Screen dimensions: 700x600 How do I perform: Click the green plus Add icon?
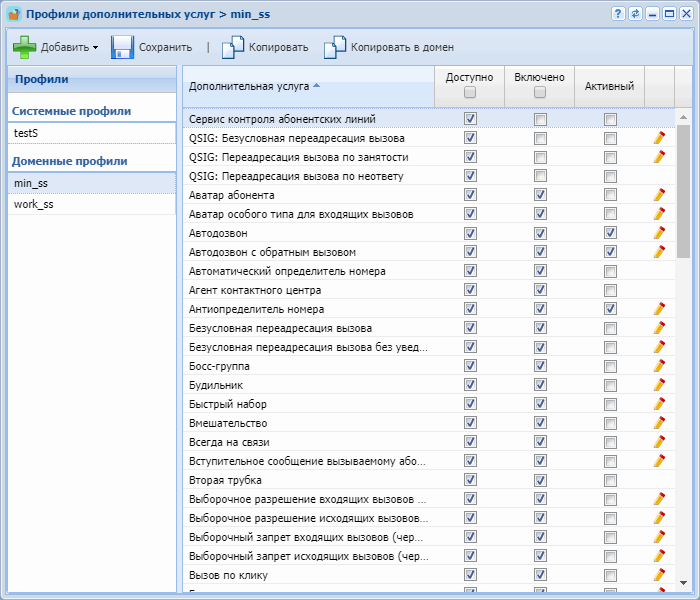point(24,47)
